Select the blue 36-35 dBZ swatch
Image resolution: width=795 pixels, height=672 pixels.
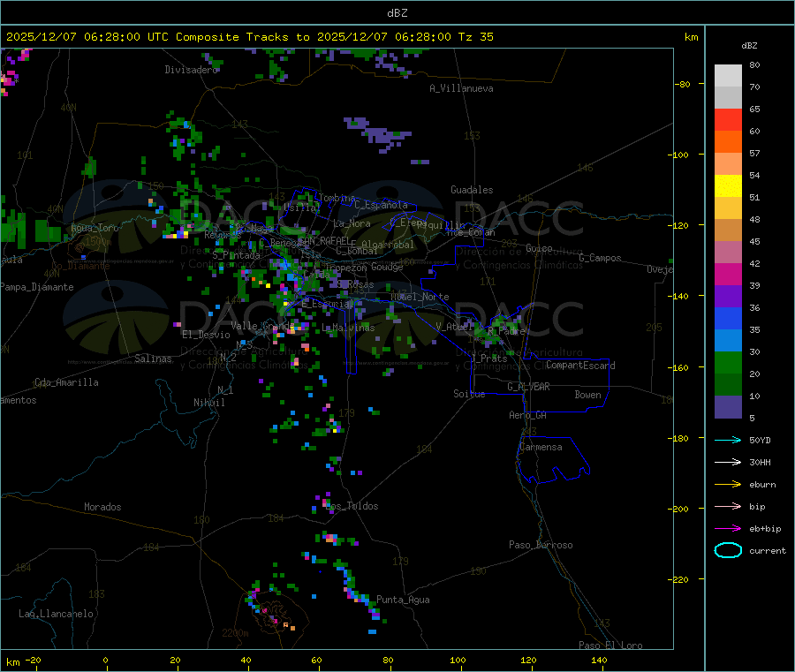pos(728,318)
